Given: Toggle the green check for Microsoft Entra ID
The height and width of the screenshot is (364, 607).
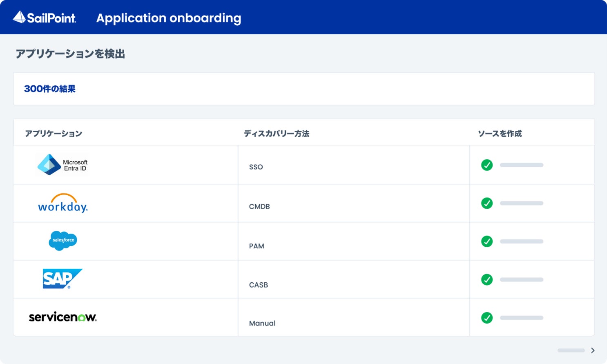Looking at the screenshot, I should point(487,165).
